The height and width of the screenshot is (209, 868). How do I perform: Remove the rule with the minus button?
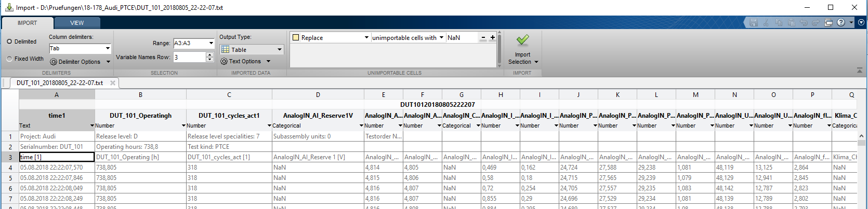pyautogui.click(x=483, y=37)
